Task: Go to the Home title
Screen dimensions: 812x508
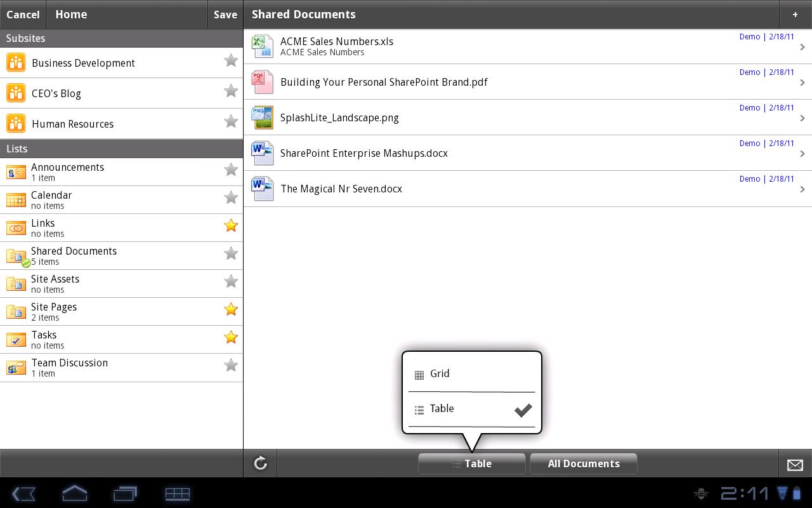Action: (71, 14)
